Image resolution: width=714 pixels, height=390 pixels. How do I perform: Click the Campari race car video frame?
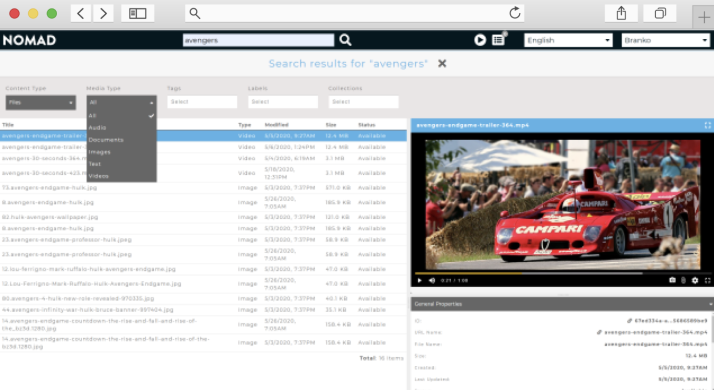[x=562, y=204]
